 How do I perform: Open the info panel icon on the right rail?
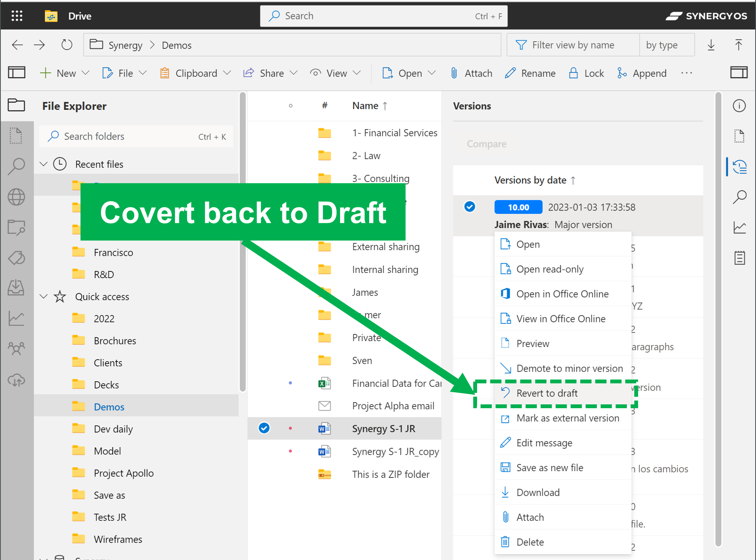pos(739,106)
